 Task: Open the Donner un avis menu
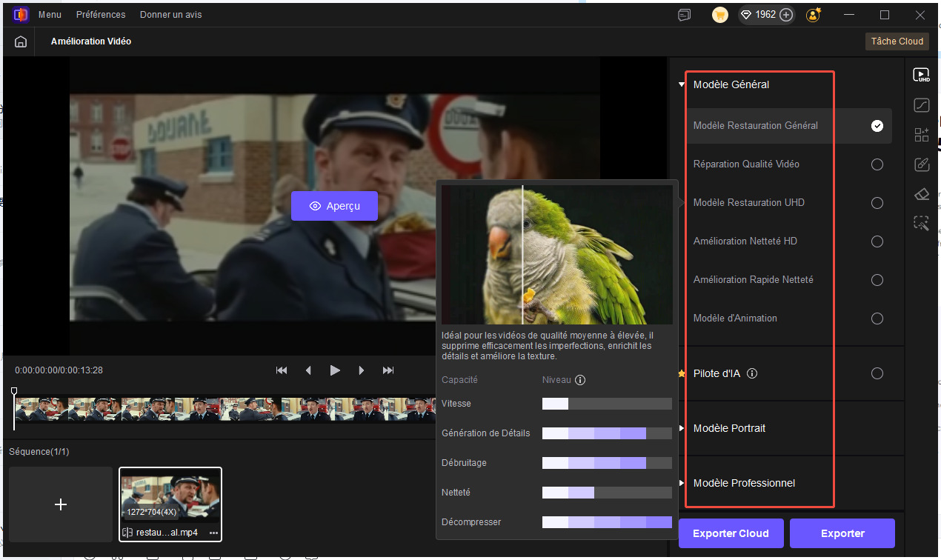[170, 15]
